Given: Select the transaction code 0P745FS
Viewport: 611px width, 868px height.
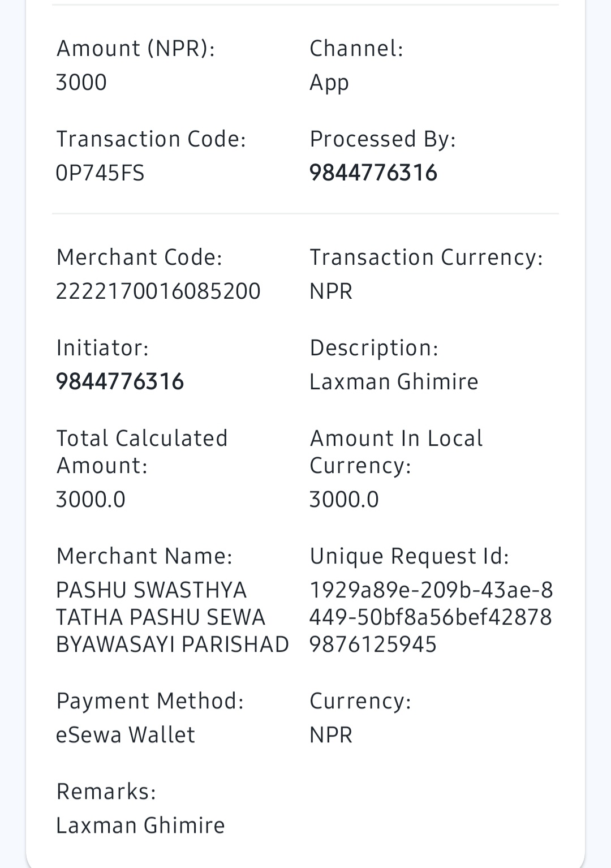Looking at the screenshot, I should tap(100, 173).
